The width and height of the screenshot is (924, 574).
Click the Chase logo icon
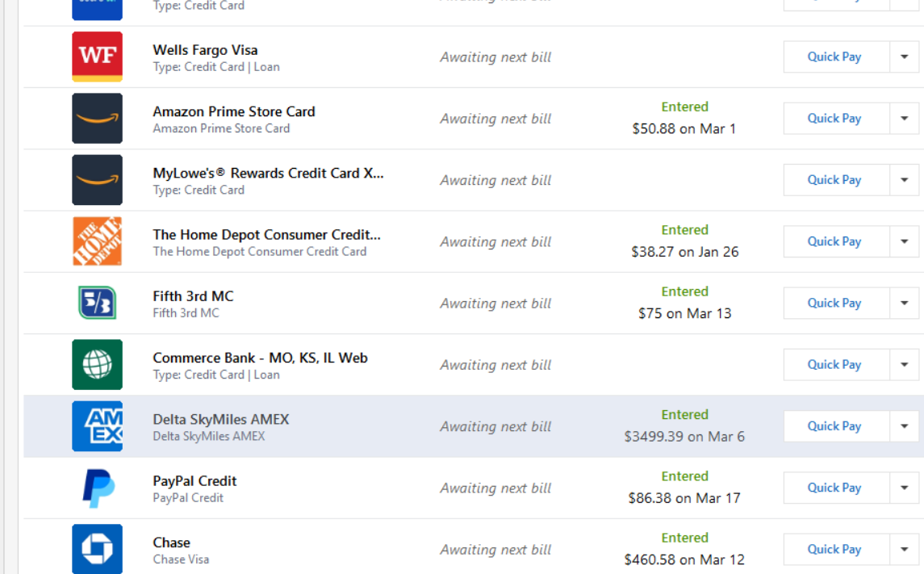[97, 549]
